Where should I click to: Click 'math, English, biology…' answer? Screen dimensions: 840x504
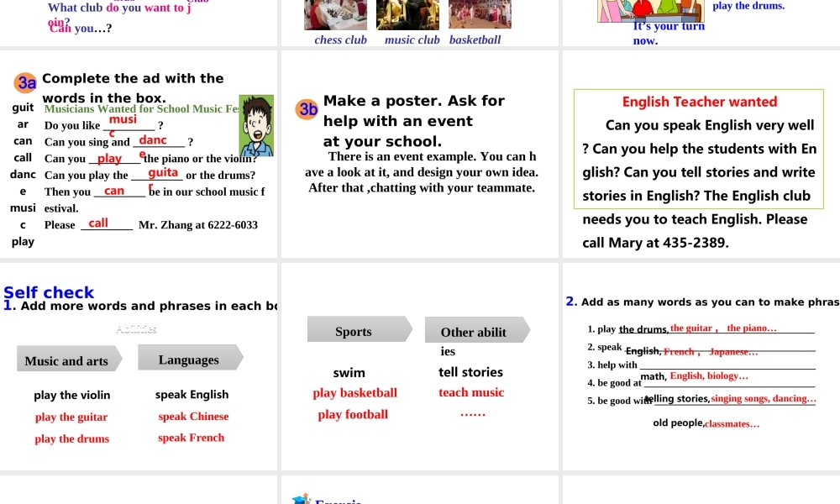695,376
